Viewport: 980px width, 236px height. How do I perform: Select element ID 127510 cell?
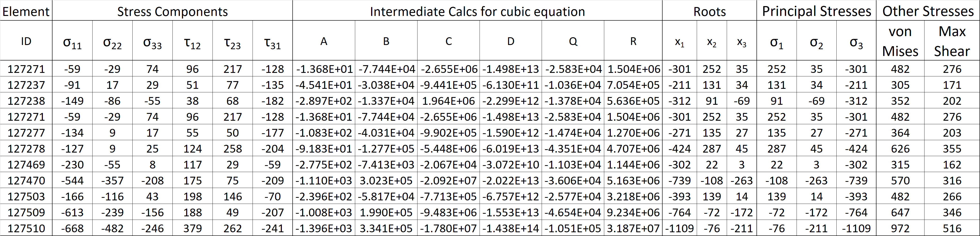[26, 228]
